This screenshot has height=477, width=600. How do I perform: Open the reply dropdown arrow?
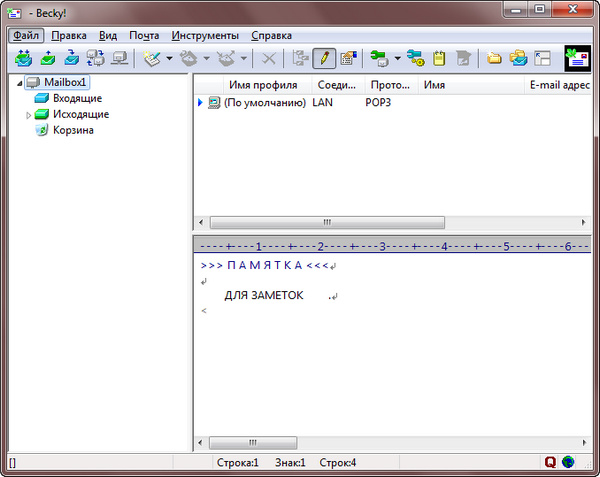pyautogui.click(x=206, y=59)
